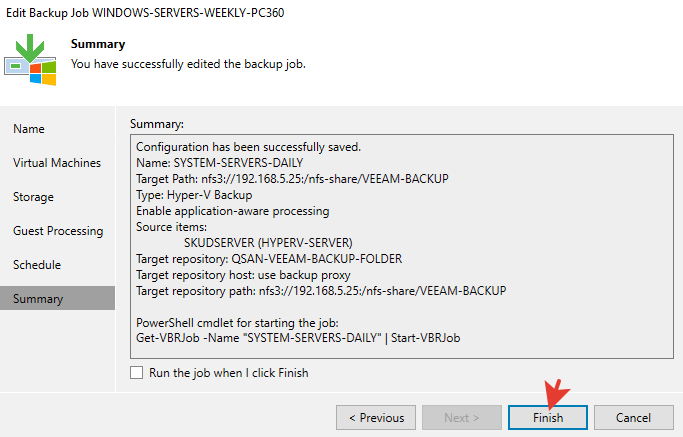Cancel the backup job wizard
Image resolution: width=683 pixels, height=437 pixels.
[x=633, y=418]
